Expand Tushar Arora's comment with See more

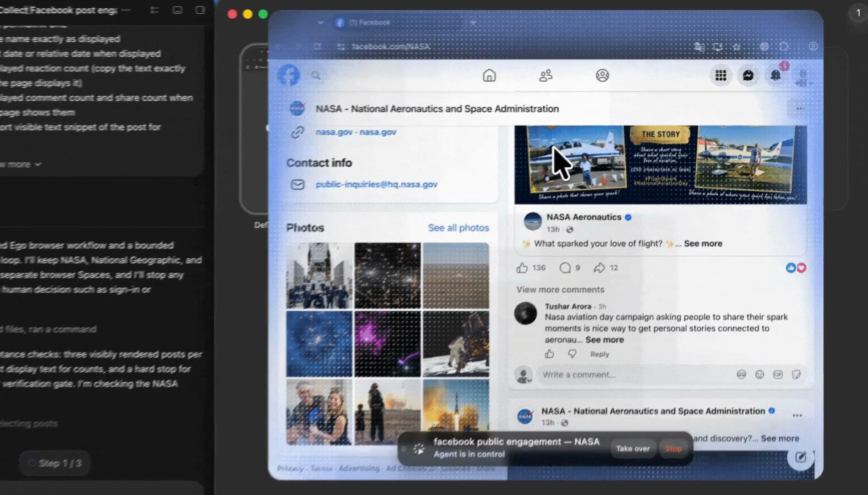605,340
